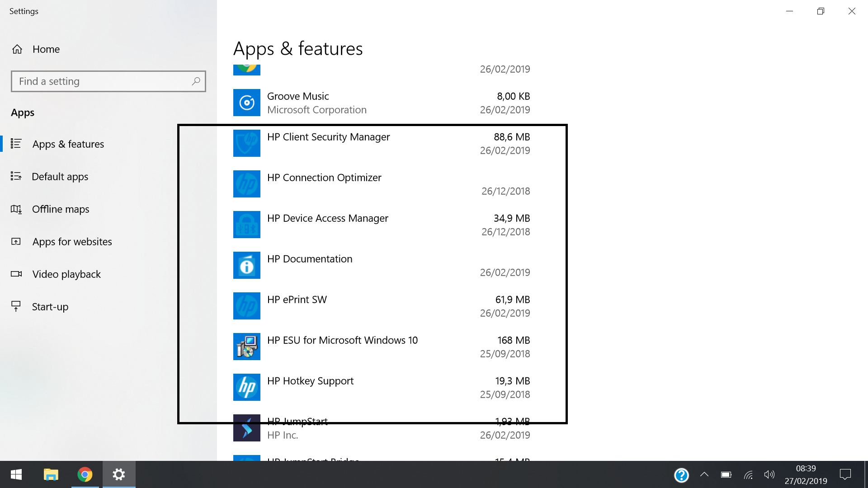This screenshot has height=488, width=868.
Task: Toggle the volume icon in system tray
Action: click(769, 475)
